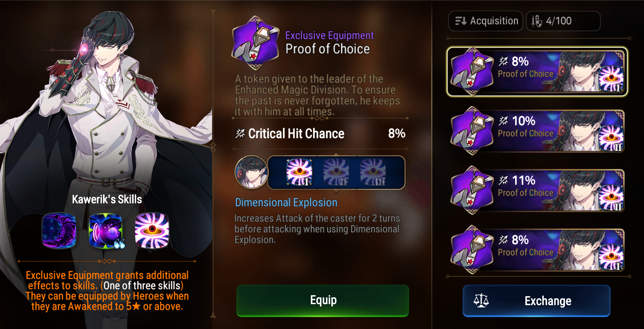Image resolution: width=644 pixels, height=329 pixels.
Task: Click the Proof of Choice equipment emblem
Action: pos(255,43)
